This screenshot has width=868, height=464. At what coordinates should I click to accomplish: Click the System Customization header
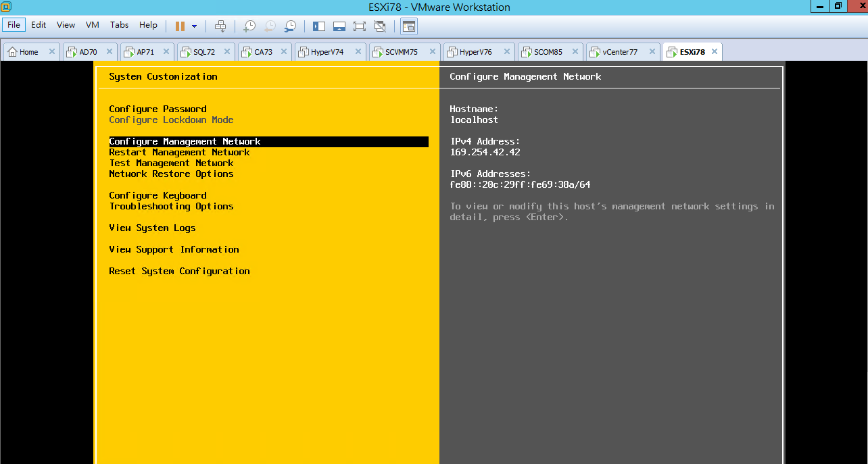click(163, 76)
